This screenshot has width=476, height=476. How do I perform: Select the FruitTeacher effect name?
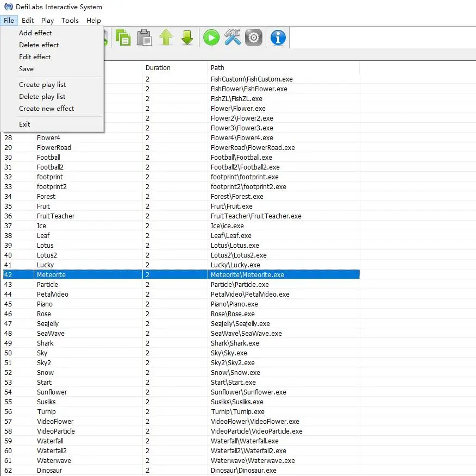(x=55, y=216)
